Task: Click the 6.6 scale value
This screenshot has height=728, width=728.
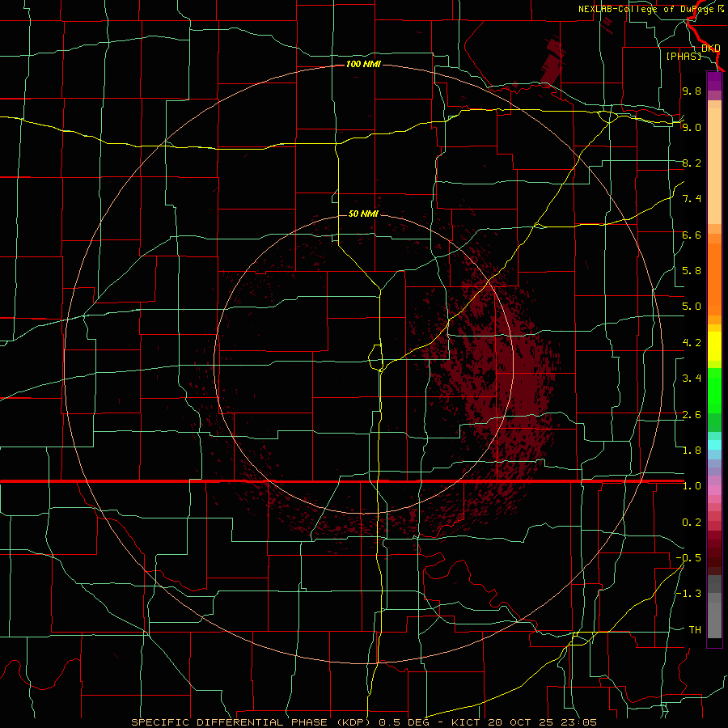Action: point(692,235)
